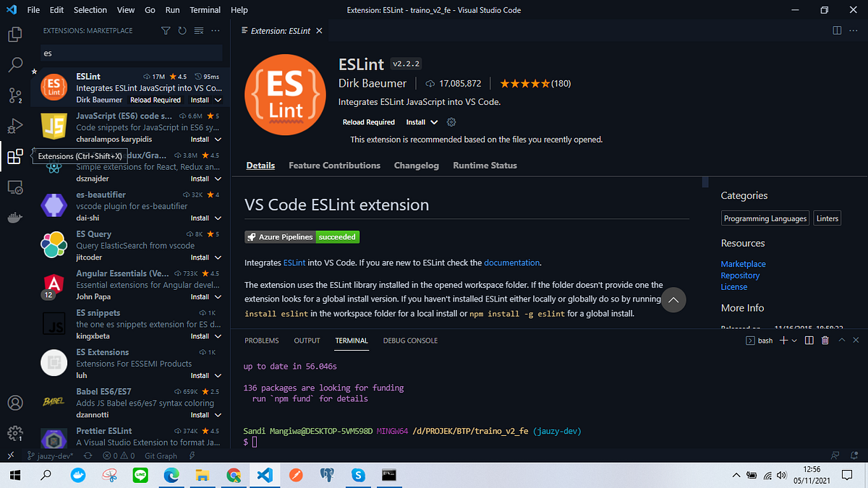Filter extensions in the marketplace
This screenshot has width=868, height=488.
coord(165,30)
